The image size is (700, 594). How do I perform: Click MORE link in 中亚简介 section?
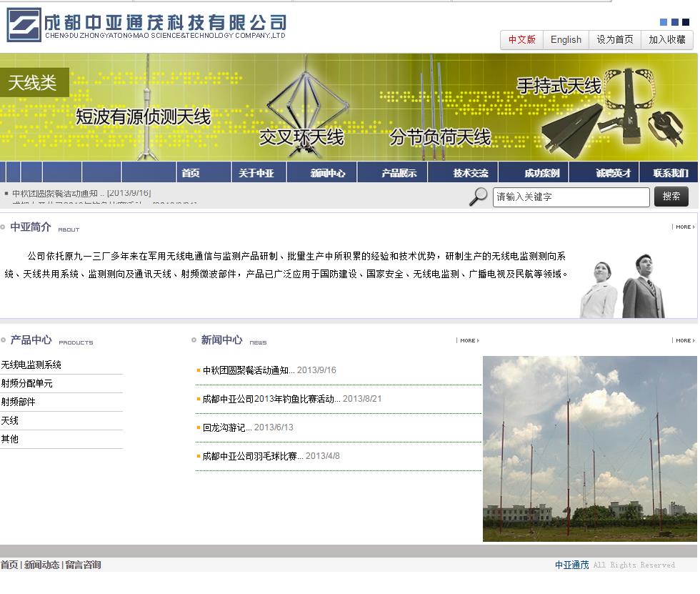pos(685,227)
